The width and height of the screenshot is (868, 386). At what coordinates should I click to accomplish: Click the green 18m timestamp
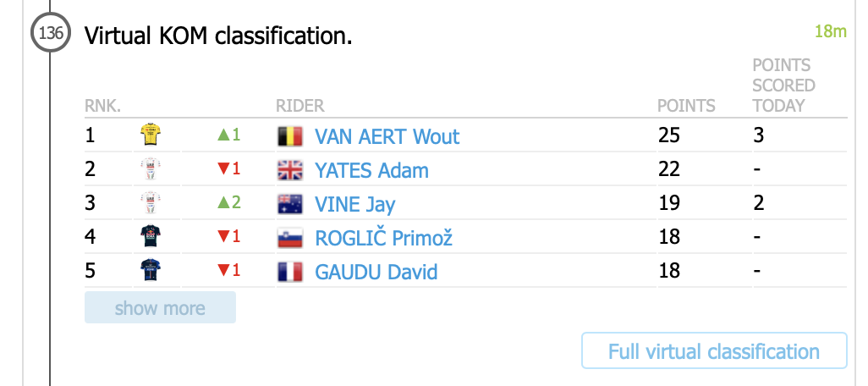[830, 33]
